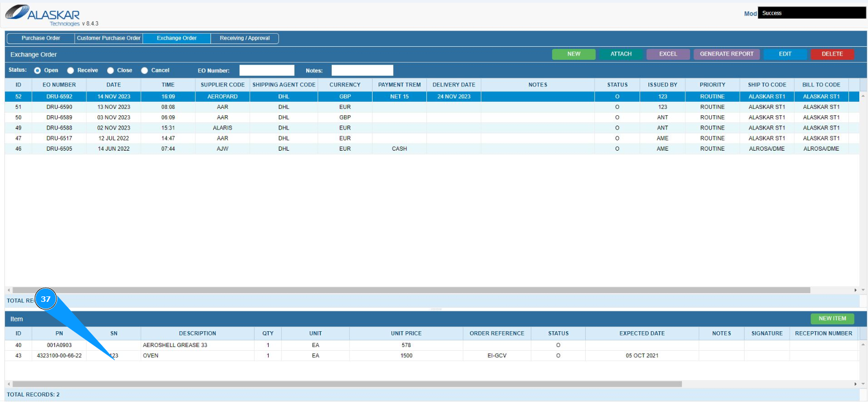Select the Close status radio button
This screenshot has width=868, height=403.
(x=110, y=71)
